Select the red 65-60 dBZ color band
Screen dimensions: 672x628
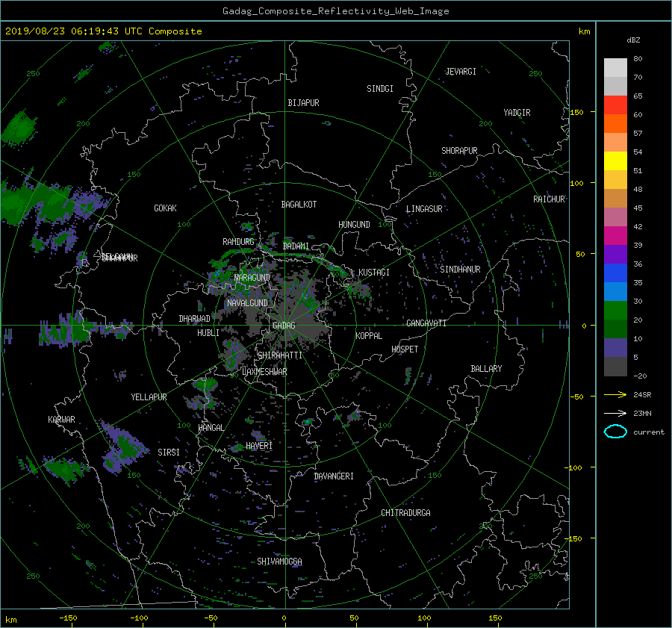pyautogui.click(x=615, y=105)
